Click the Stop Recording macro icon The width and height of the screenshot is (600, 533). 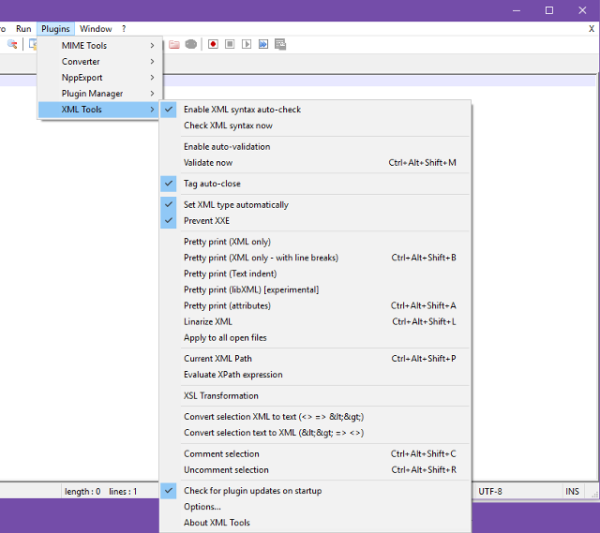click(230, 45)
